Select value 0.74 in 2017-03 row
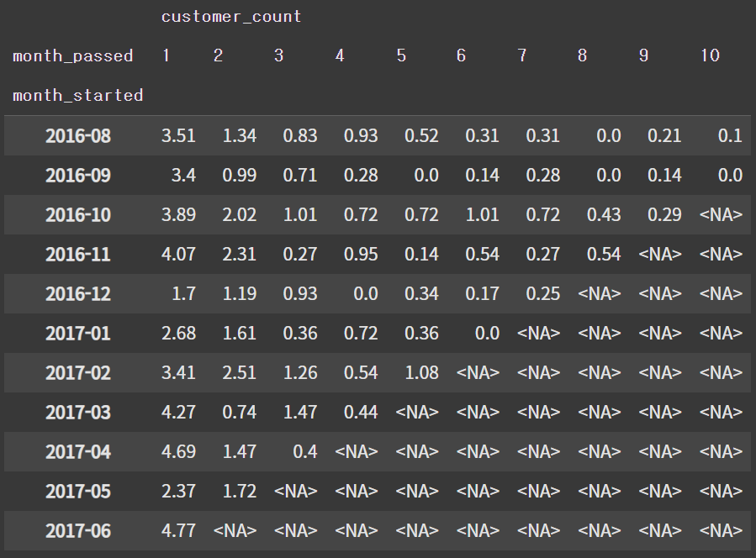Screen dimensions: 756x558 tap(239, 413)
